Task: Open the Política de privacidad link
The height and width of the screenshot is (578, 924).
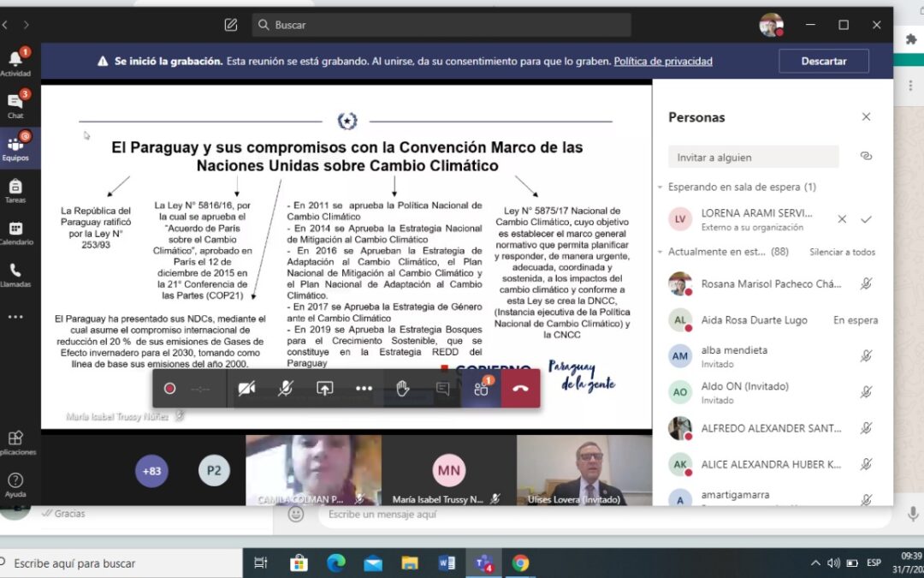Action: [663, 61]
